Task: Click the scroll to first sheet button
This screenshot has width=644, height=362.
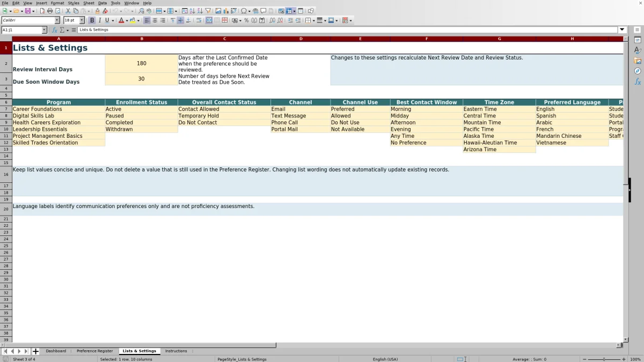Action: point(5,351)
